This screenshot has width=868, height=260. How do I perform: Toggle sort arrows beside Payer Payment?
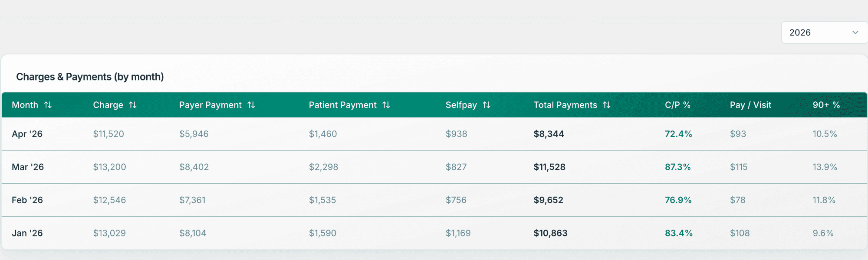[251, 105]
